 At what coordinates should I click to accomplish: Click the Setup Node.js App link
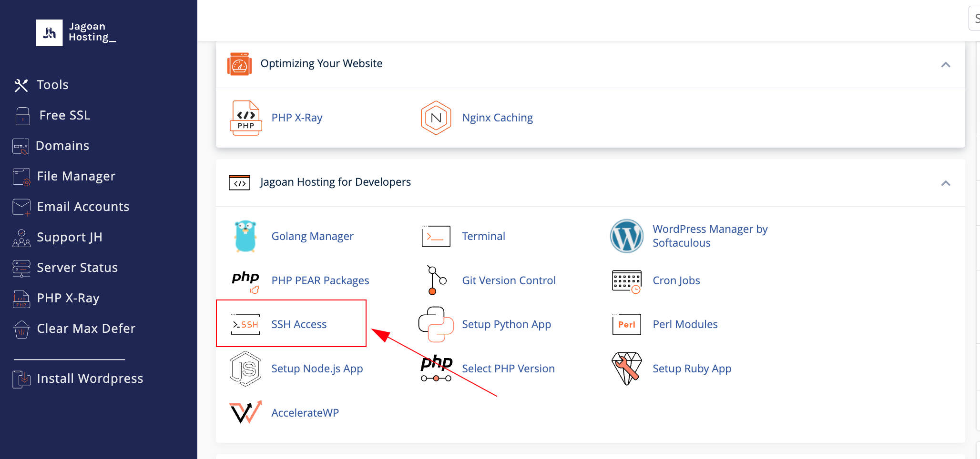click(317, 369)
